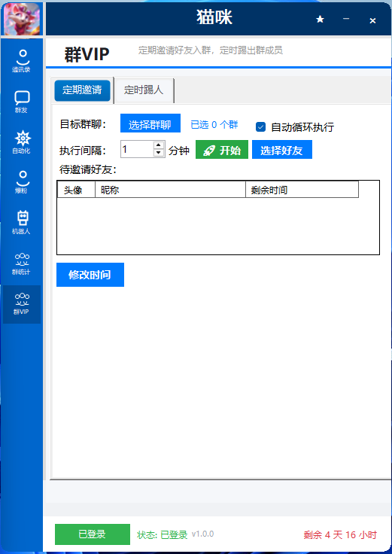Click the 已选 0 个群 text
Screen dimensions: 392x554
(x=214, y=125)
